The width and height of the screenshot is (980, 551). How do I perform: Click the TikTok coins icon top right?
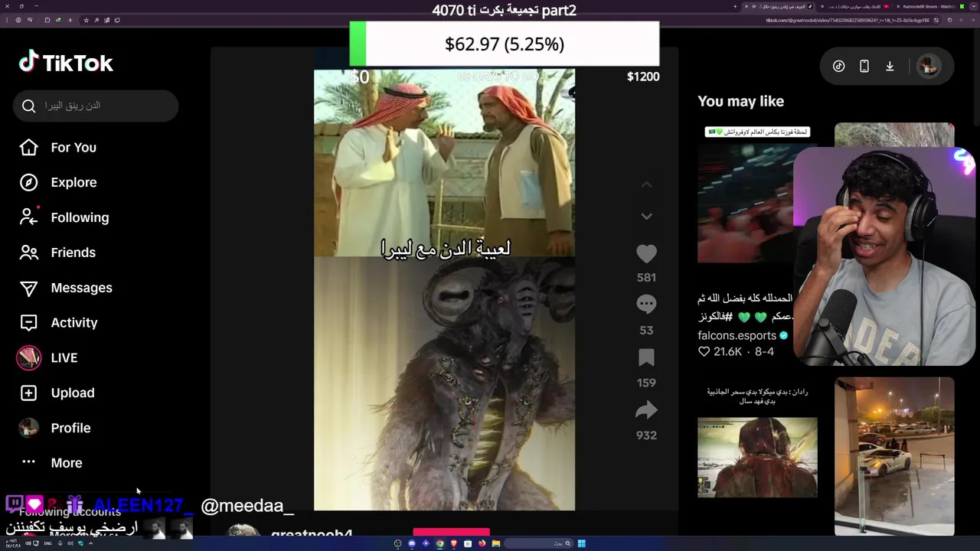pos(838,67)
